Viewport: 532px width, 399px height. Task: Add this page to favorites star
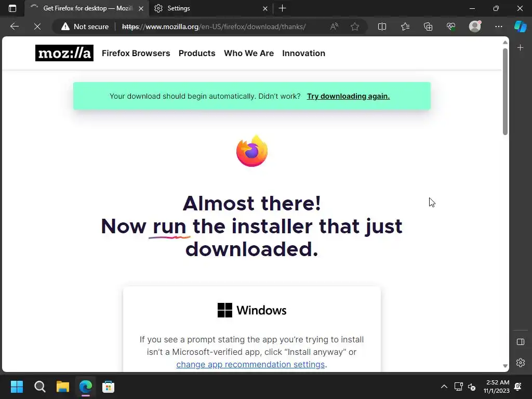coord(355,26)
